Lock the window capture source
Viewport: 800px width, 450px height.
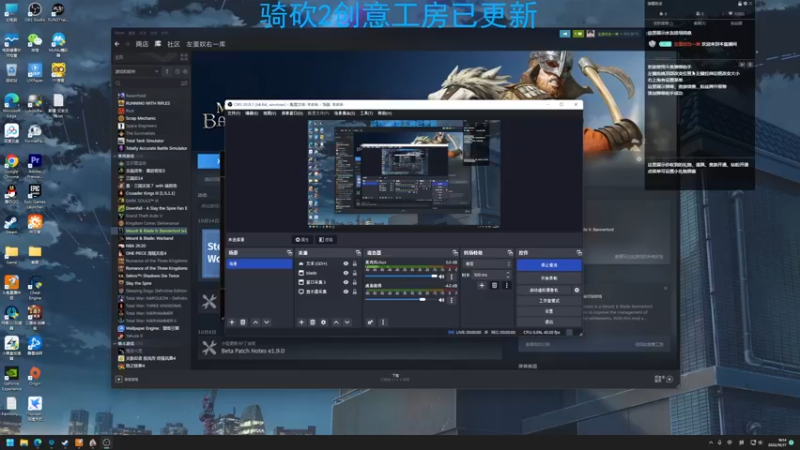[355, 282]
